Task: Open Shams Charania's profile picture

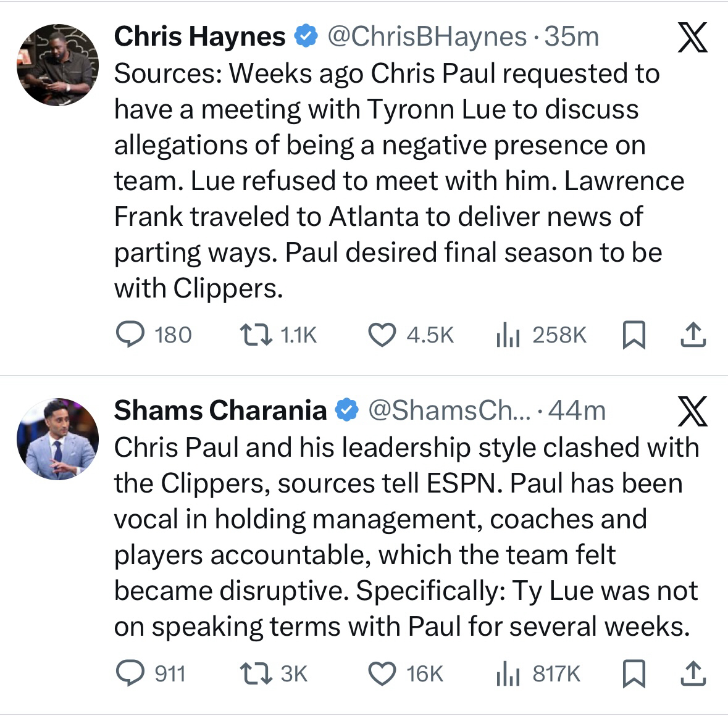Action: 57,439
